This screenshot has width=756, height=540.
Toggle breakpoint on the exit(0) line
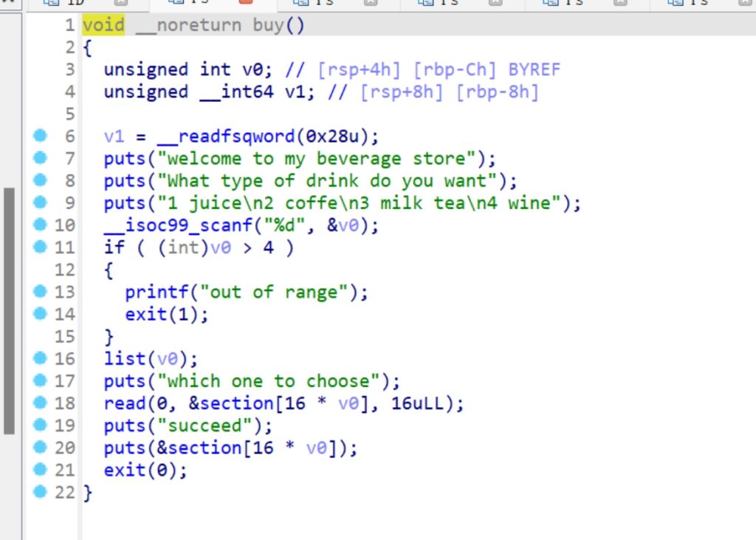pyautogui.click(x=40, y=469)
